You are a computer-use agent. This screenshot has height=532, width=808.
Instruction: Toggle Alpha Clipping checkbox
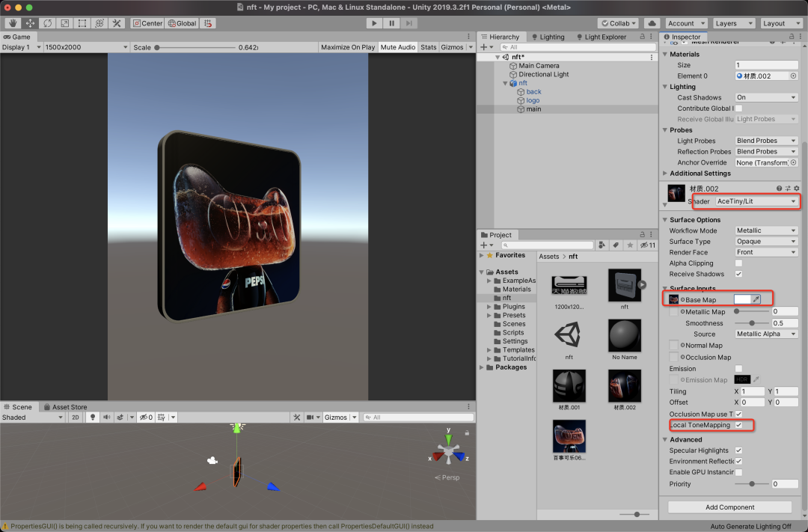pyautogui.click(x=739, y=263)
